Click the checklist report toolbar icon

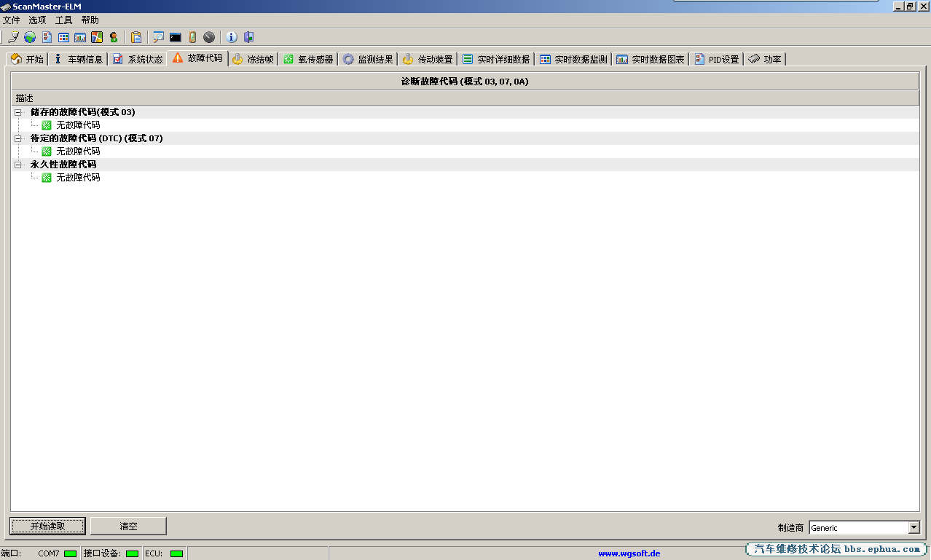point(47,37)
